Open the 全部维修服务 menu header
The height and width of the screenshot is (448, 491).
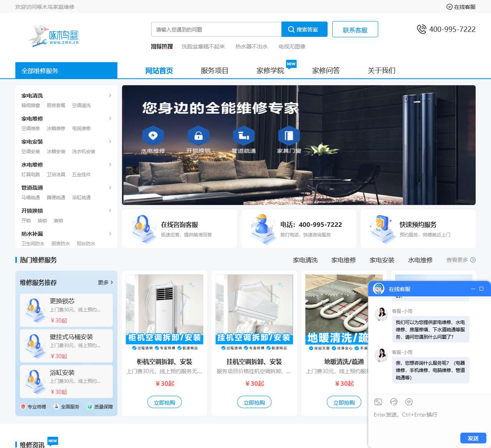[x=66, y=70]
